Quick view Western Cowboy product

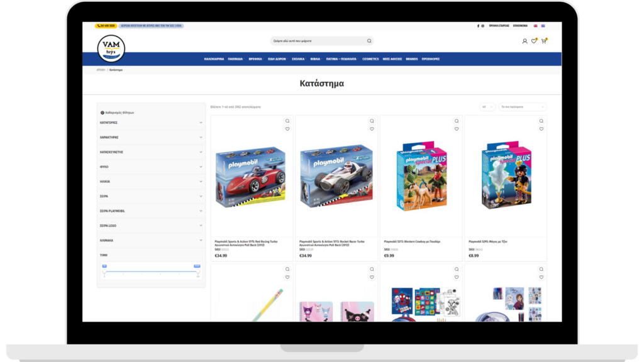[457, 121]
